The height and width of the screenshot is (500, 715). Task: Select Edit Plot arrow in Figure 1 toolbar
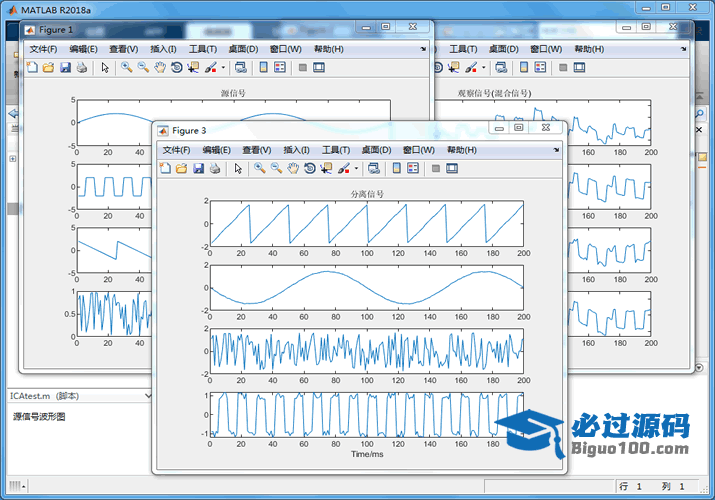(x=105, y=67)
